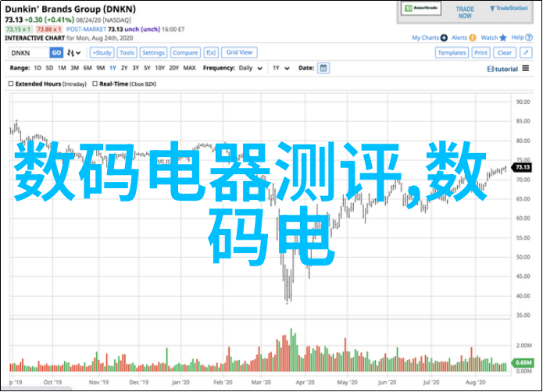
Task: Select the 1Y range
Action: click(113, 68)
